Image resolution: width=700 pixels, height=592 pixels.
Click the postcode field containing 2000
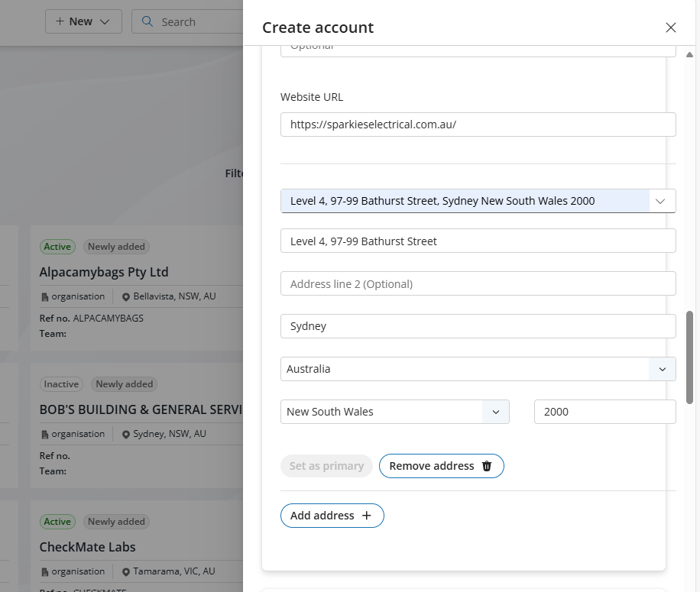pos(604,412)
